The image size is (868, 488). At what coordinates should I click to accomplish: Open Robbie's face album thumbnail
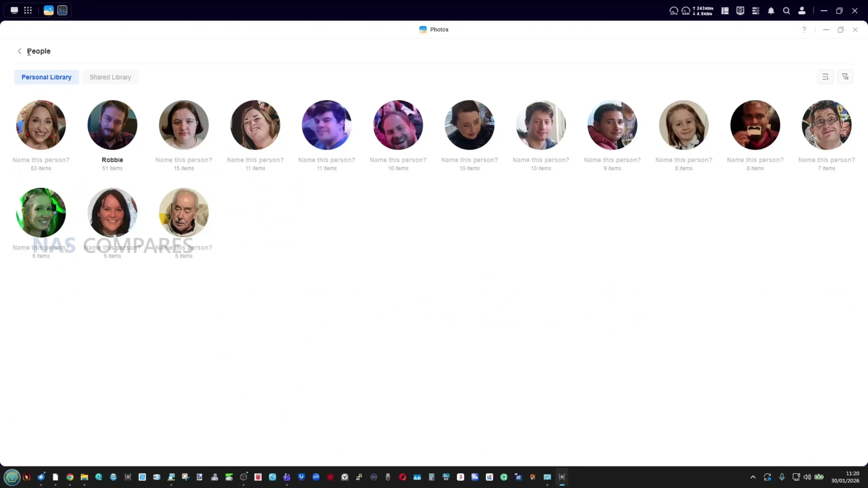[x=112, y=125]
